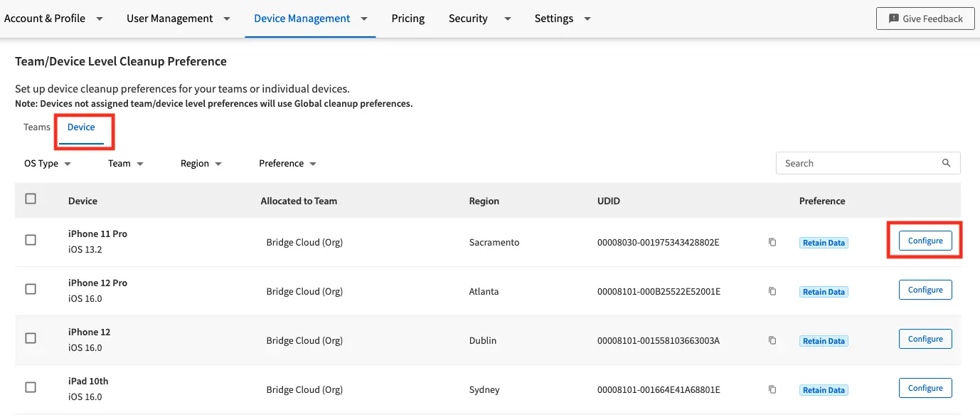The height and width of the screenshot is (420, 980).
Task: Check the checkbox for iPad 10th
Action: pos(30,387)
